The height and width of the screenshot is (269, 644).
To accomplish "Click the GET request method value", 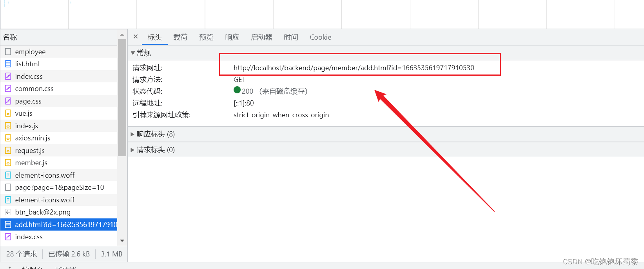I will (239, 79).
